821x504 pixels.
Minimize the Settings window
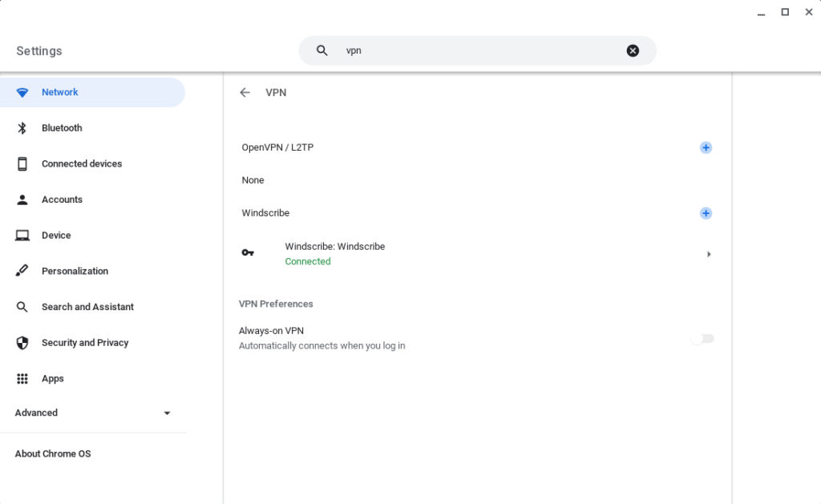[x=761, y=13]
